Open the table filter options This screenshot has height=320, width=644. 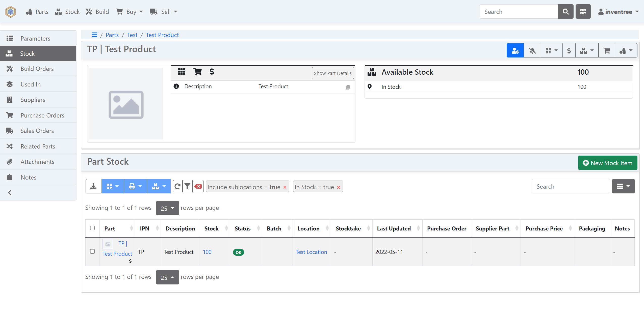(x=187, y=186)
